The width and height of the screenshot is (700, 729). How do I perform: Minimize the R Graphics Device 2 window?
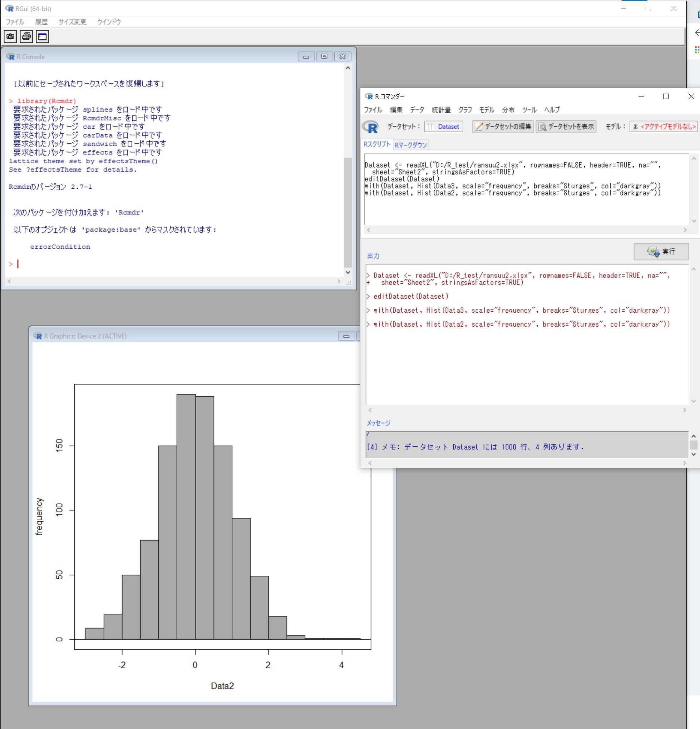(x=346, y=336)
